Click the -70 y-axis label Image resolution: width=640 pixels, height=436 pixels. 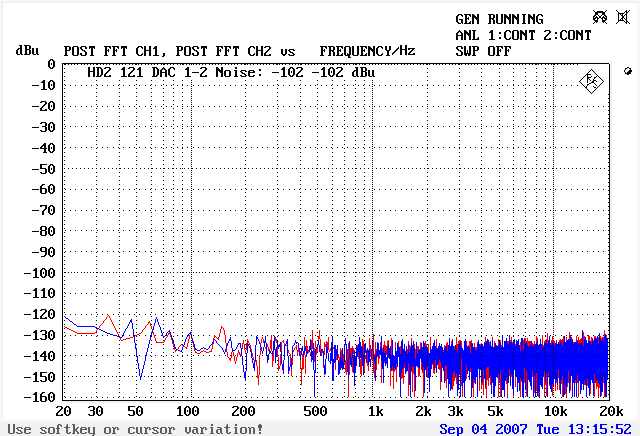click(x=43, y=210)
